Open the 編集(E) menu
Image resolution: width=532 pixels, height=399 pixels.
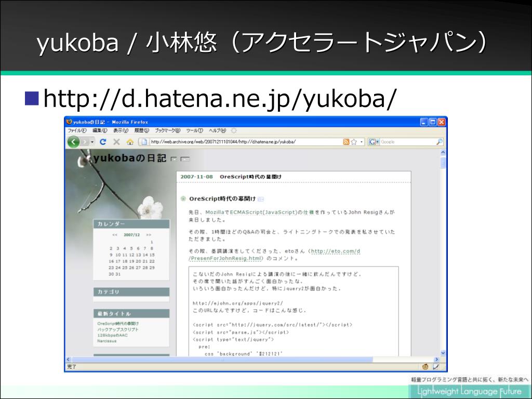coord(100,130)
